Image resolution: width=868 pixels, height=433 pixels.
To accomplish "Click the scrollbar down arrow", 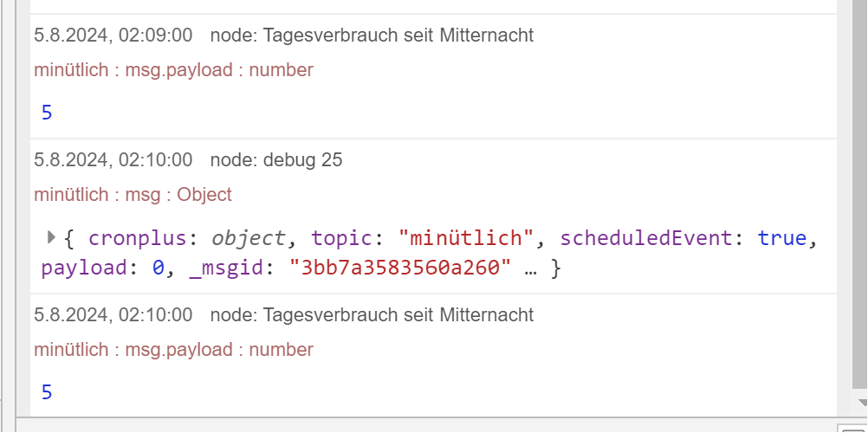I will pos(861,403).
